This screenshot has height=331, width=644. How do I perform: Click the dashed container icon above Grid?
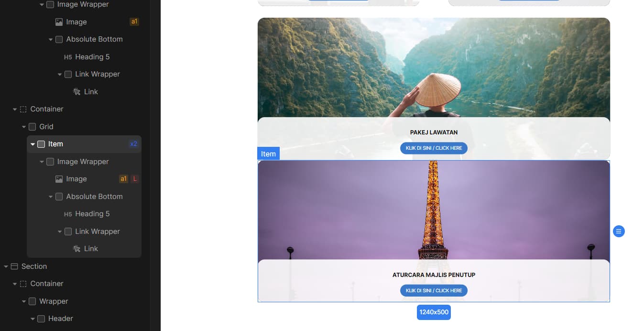pyautogui.click(x=23, y=109)
